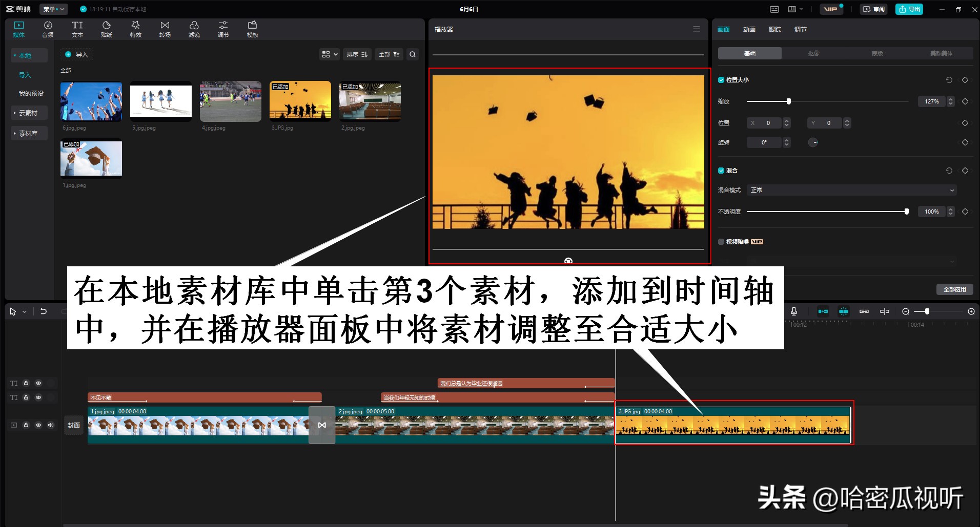Click the link clips icon in timeline toolbar
The width and height of the screenshot is (980, 527).
point(864,311)
